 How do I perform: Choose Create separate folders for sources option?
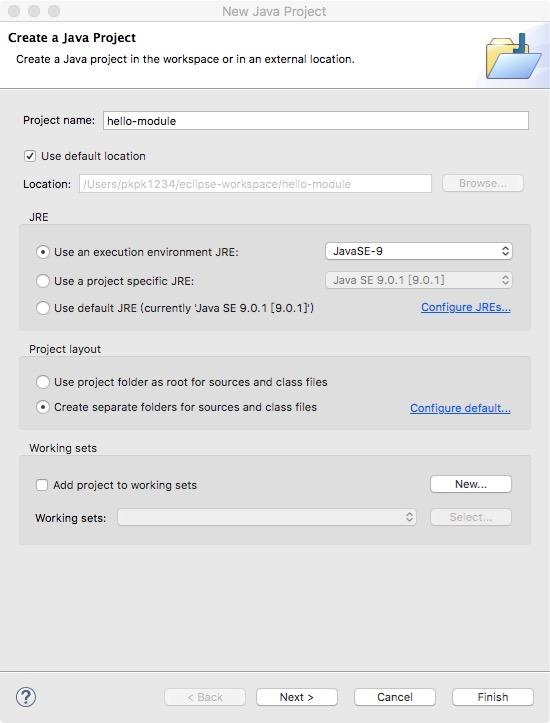(x=43, y=407)
